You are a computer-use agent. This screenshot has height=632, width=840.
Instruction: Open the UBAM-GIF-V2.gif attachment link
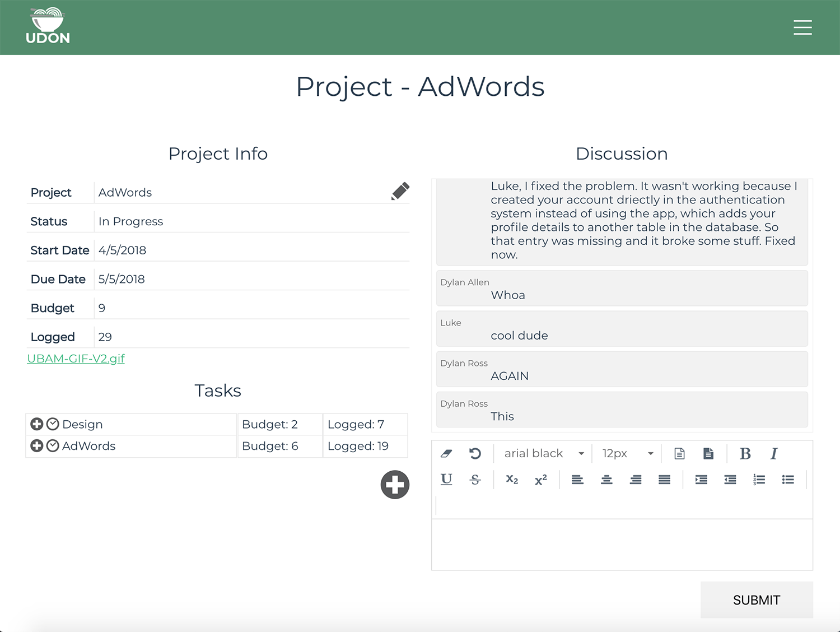[x=76, y=359]
